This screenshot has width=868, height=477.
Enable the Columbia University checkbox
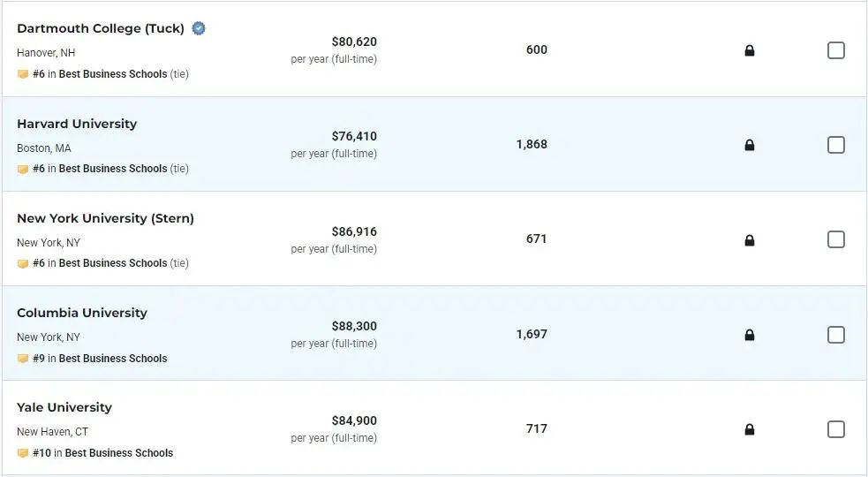pos(836,335)
